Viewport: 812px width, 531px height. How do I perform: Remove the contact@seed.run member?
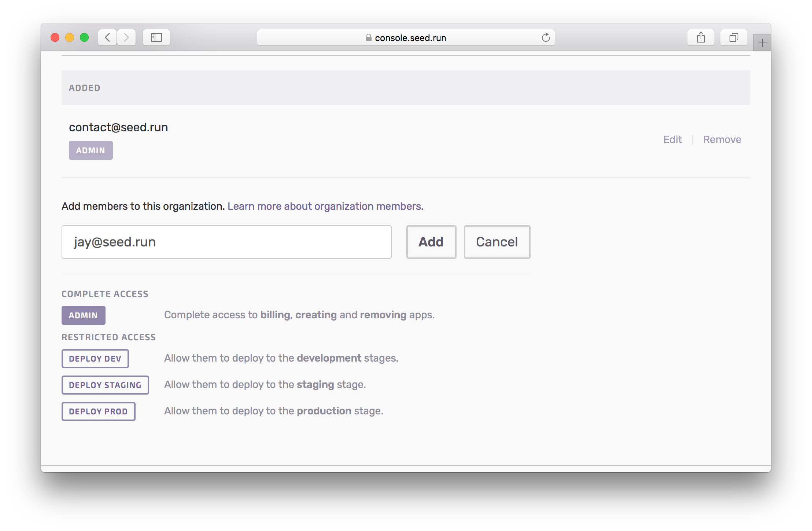point(722,140)
